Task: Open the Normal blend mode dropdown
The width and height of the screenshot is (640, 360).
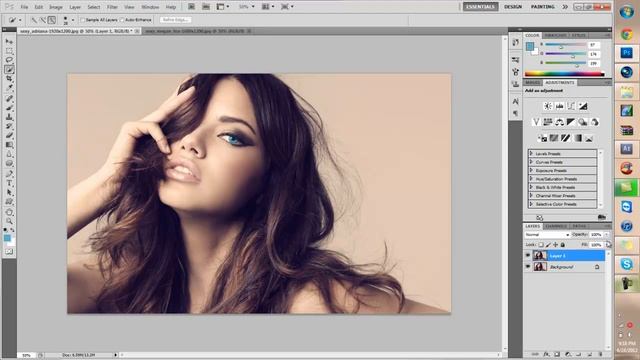Action: (547, 235)
